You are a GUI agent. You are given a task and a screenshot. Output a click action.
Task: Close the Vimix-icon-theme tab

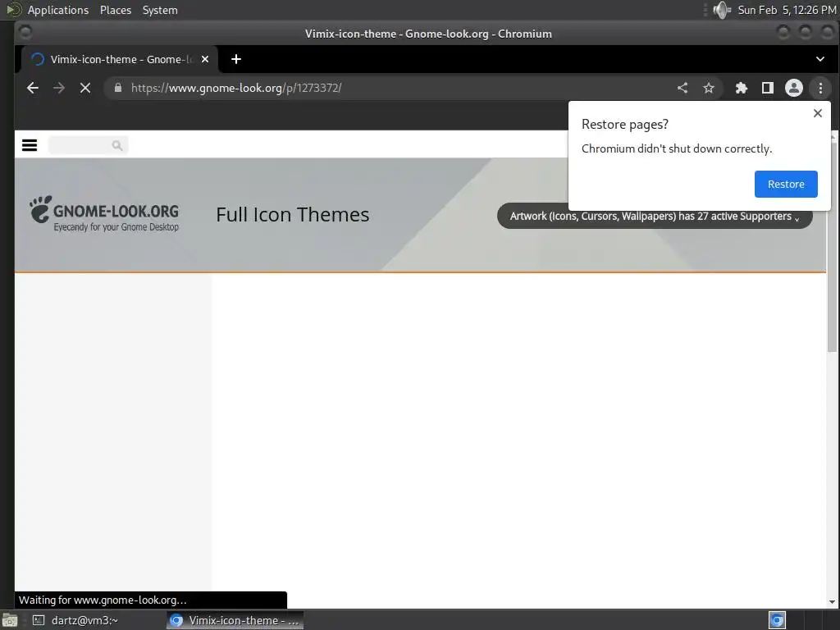tap(204, 59)
